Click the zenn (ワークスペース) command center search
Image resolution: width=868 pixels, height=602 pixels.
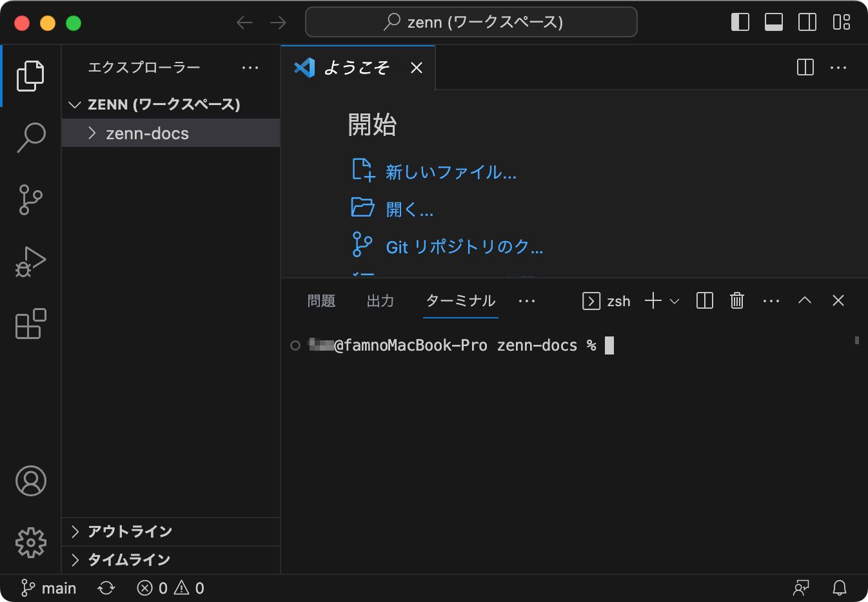coord(471,23)
